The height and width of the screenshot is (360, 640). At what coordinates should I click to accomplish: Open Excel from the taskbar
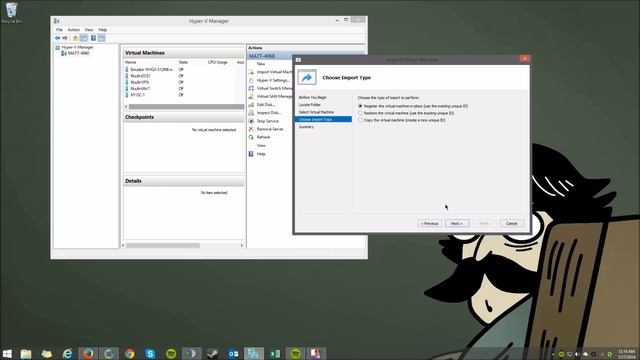[x=275, y=353]
